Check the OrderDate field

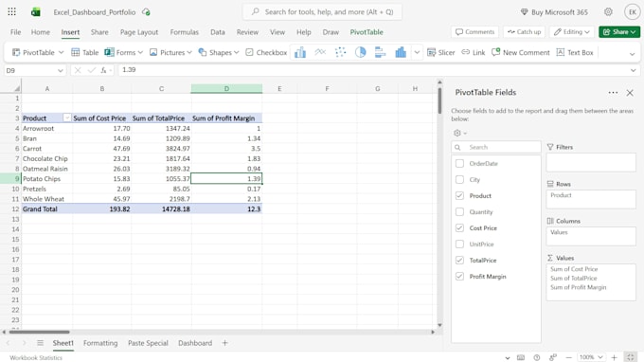click(x=459, y=164)
